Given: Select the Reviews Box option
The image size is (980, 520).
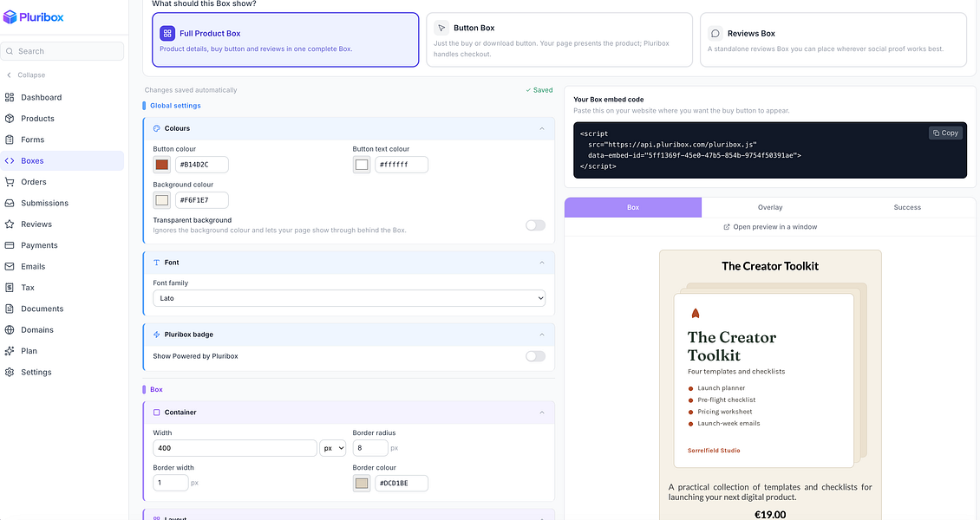Looking at the screenshot, I should point(833,39).
